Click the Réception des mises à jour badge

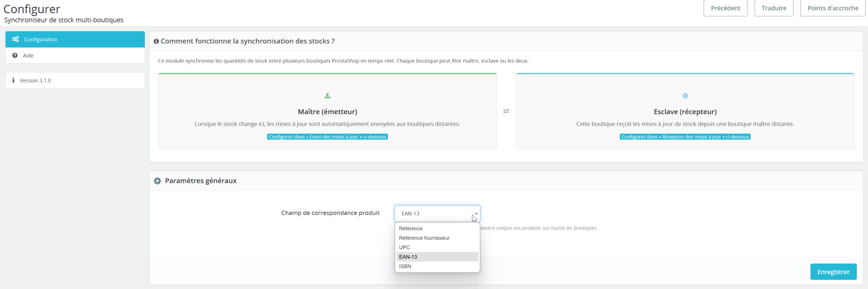[685, 137]
